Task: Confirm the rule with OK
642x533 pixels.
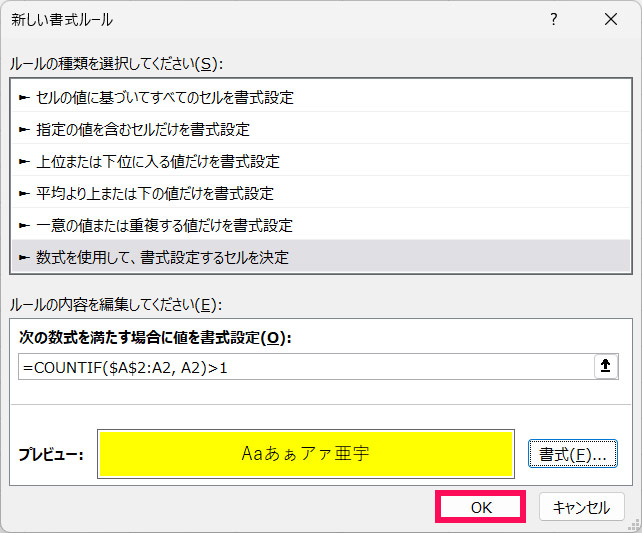Action: point(481,507)
